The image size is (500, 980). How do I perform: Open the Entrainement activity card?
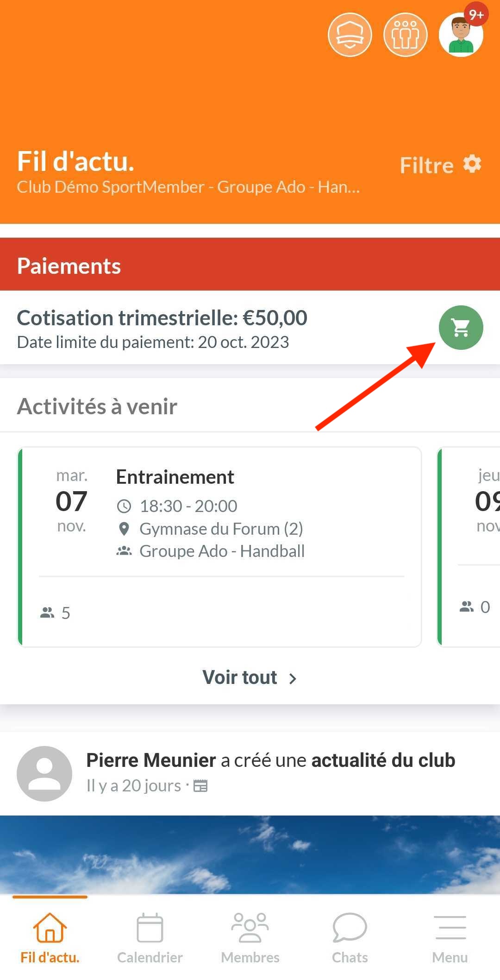(x=219, y=547)
